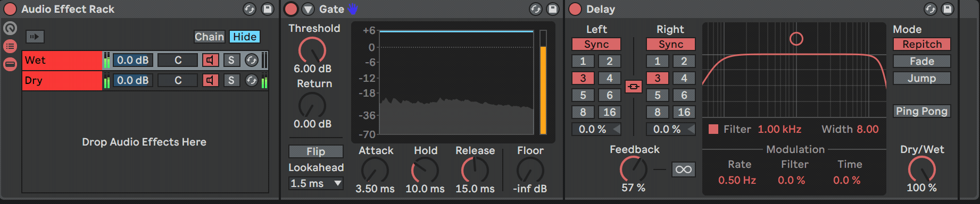Select Left delay time 16

[x=610, y=112]
